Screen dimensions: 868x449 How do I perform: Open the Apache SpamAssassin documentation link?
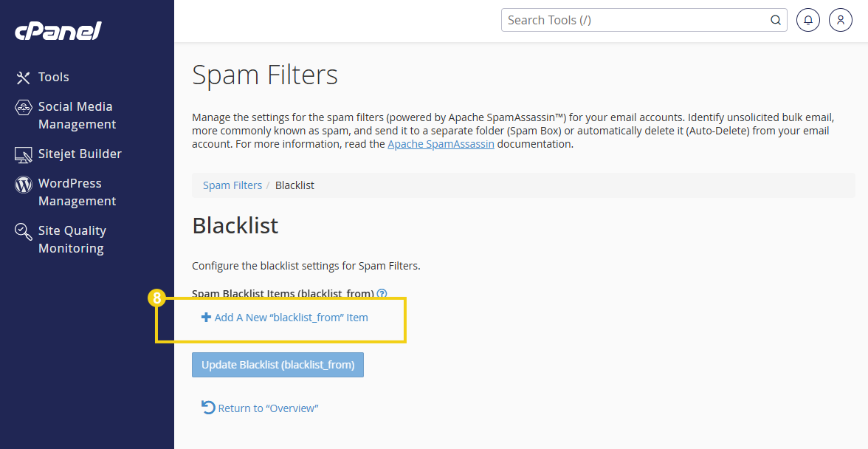pyautogui.click(x=441, y=144)
